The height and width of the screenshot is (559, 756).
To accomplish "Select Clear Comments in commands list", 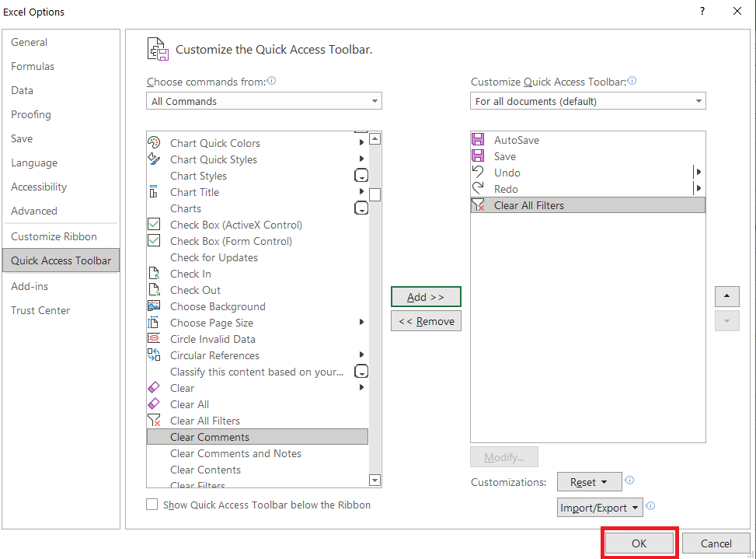I will click(x=257, y=436).
